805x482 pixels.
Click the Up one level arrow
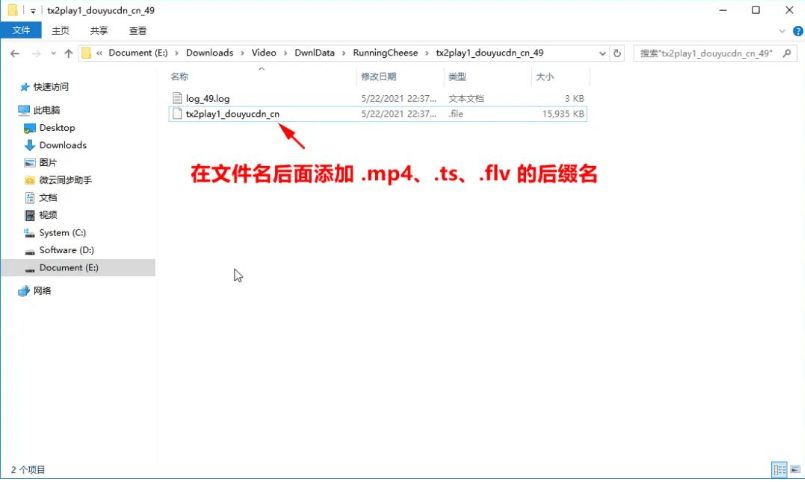pyautogui.click(x=68, y=53)
